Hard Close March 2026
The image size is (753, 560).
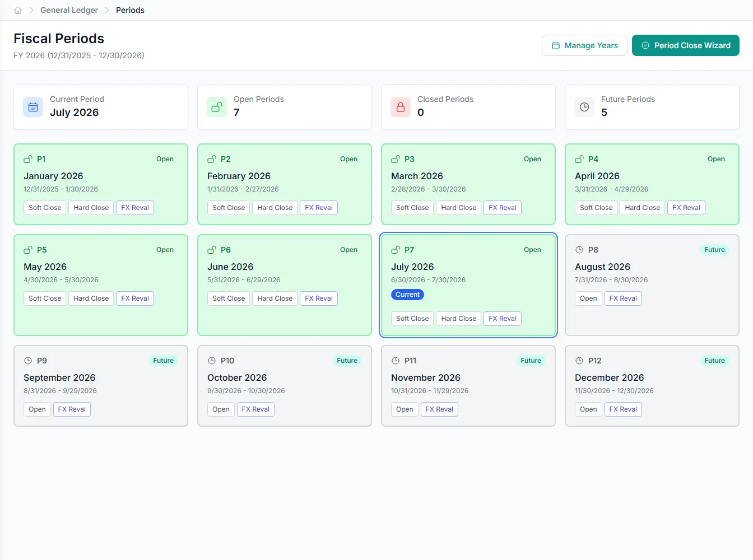click(x=459, y=208)
